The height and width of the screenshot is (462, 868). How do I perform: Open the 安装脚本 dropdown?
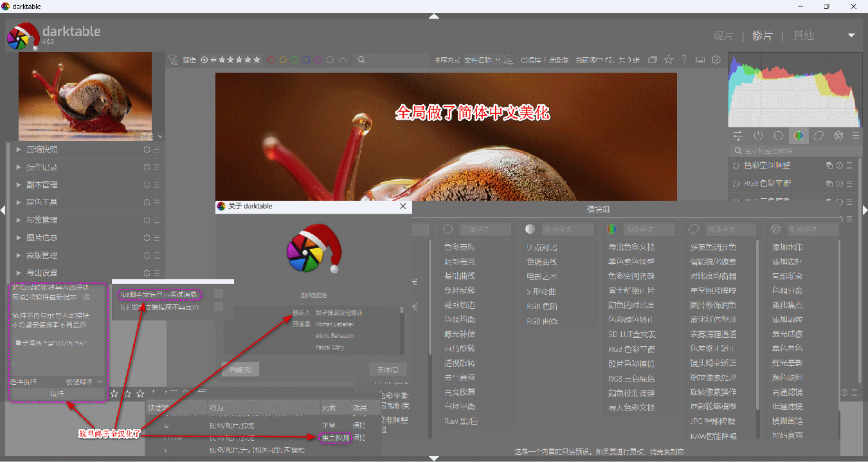click(x=84, y=382)
